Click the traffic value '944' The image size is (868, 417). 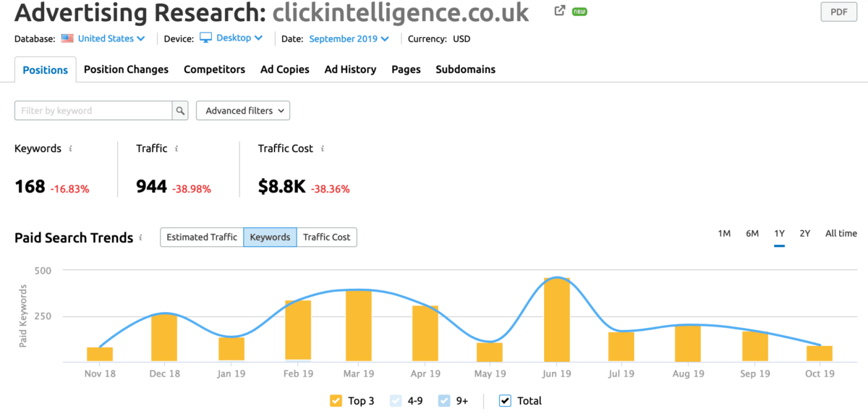tap(152, 188)
